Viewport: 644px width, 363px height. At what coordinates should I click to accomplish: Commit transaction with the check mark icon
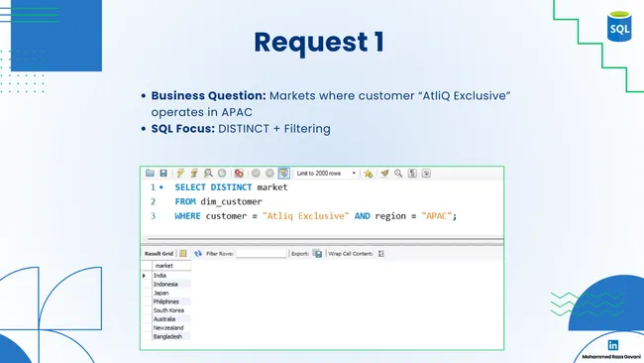[256, 174]
